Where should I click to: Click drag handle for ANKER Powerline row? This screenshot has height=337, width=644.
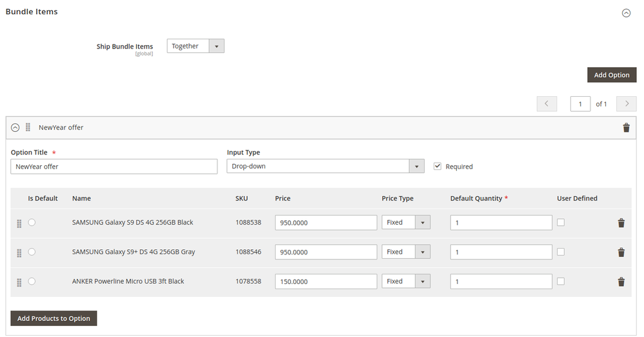(x=19, y=282)
